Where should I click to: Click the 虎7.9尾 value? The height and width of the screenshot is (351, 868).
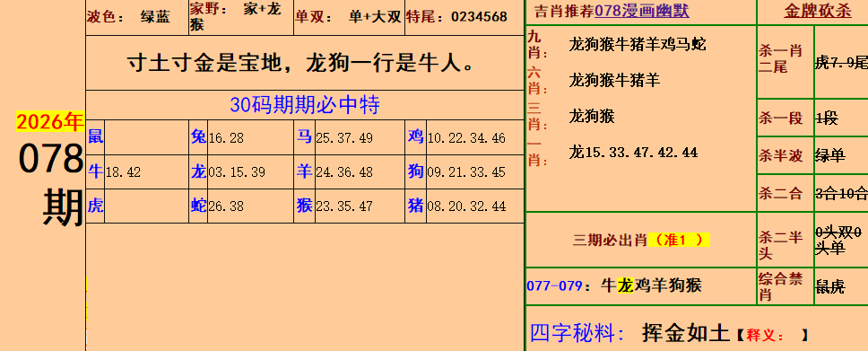tap(841, 63)
